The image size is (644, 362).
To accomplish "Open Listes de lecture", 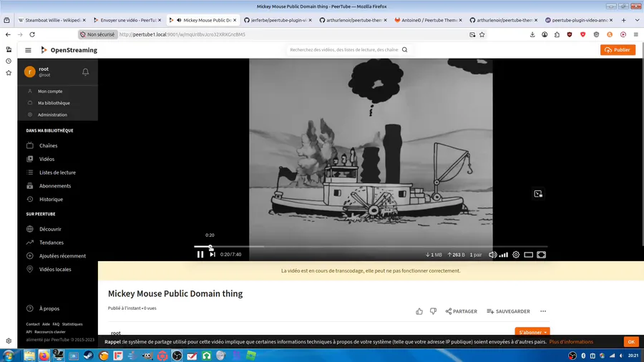I will [57, 173].
